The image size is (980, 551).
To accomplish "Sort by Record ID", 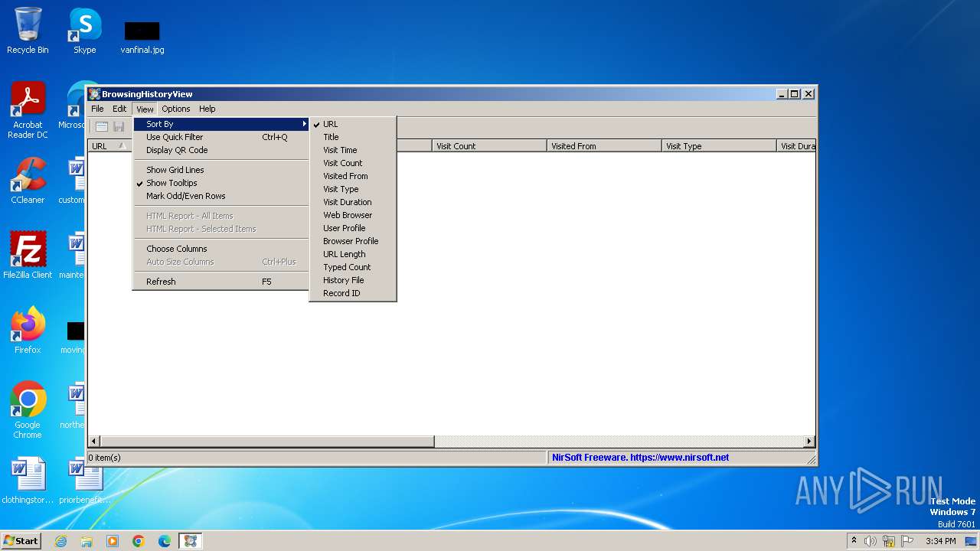I will [353, 293].
